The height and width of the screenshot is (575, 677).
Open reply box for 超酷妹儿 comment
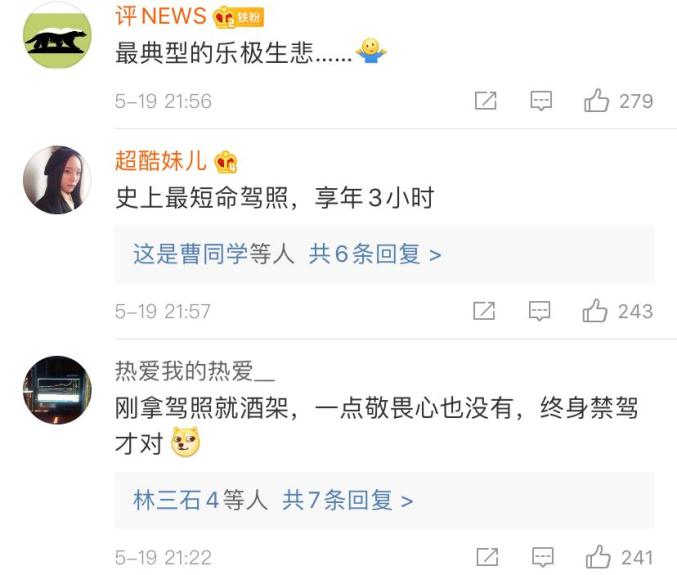(540, 311)
